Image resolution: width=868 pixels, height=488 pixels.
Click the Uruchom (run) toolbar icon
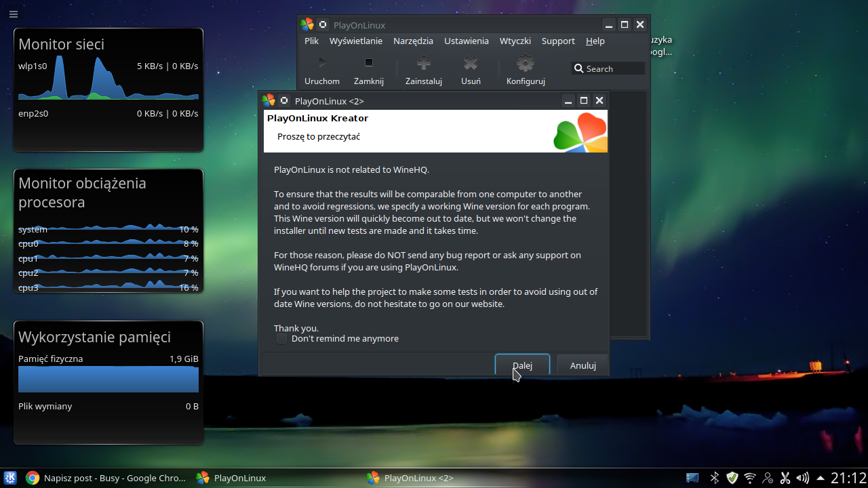click(322, 63)
